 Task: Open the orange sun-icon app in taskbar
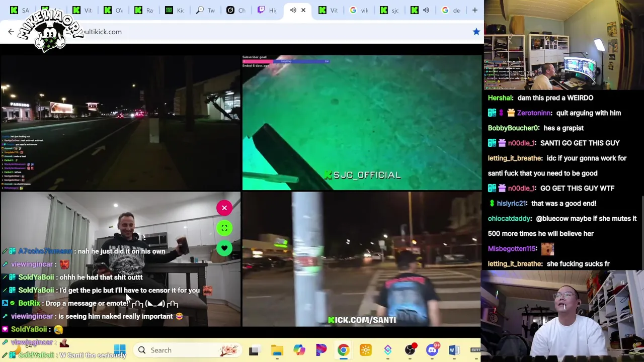click(x=366, y=350)
